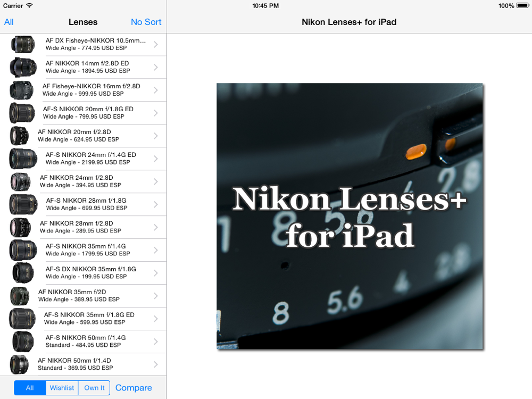Tap the AF-S DX NIKKOR 35mm f/1.8G lens image

point(23,273)
